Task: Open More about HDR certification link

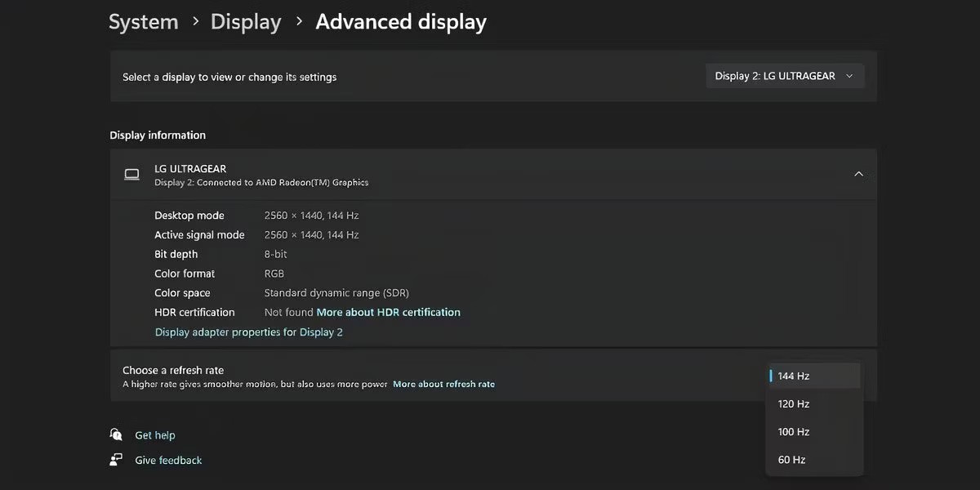Action: click(x=389, y=312)
